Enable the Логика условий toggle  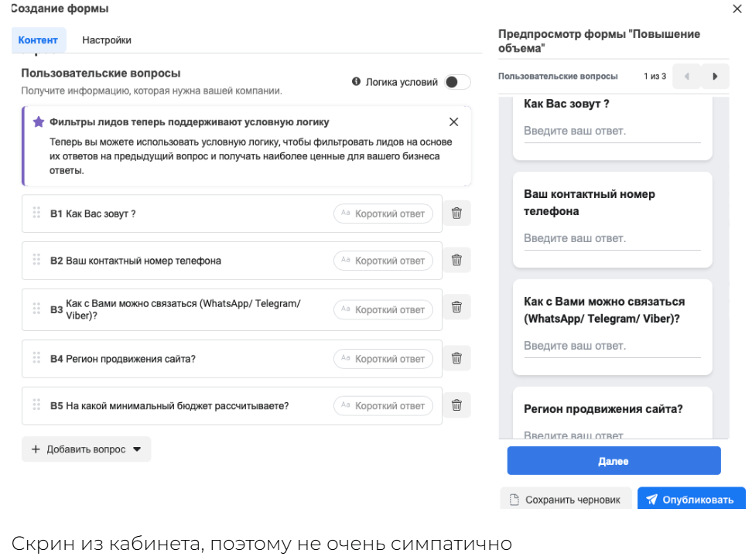(x=457, y=82)
